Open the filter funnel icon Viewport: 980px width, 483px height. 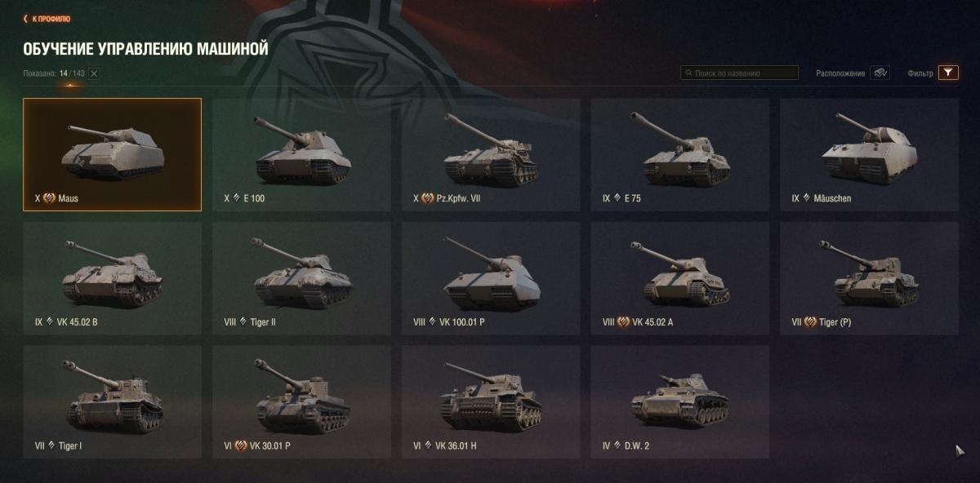[x=948, y=73]
